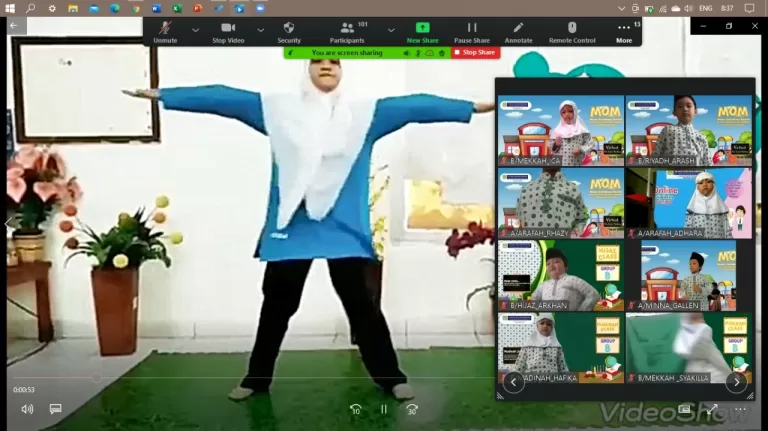Start a New Share
Image resolution: width=768 pixels, height=431 pixels.
coord(422,32)
